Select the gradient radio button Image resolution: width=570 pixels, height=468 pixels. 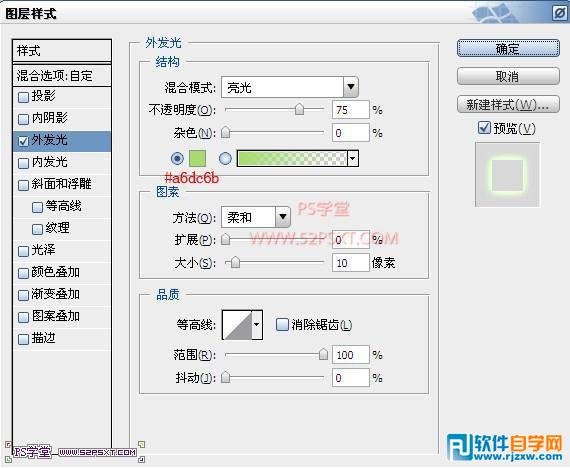click(x=225, y=159)
